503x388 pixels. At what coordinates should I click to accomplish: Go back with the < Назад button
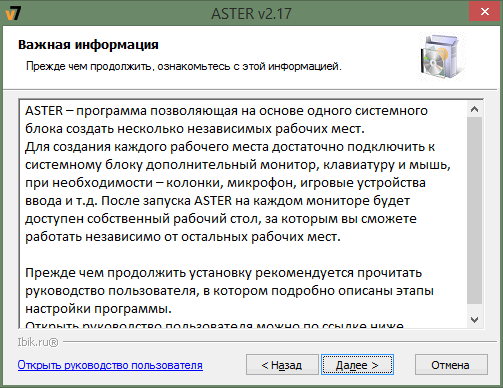[282, 365]
